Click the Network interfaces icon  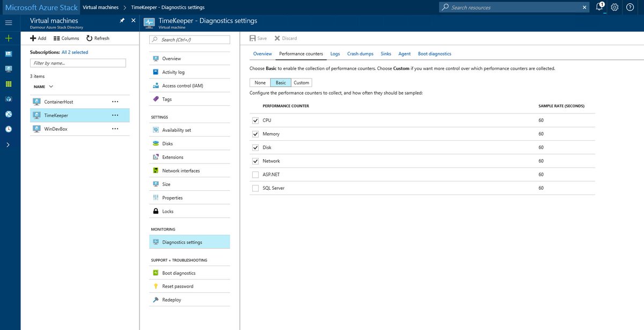point(156,170)
